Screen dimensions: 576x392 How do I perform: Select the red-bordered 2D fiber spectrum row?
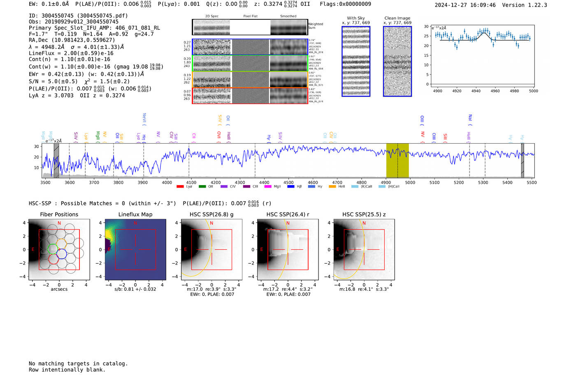point(250,95)
